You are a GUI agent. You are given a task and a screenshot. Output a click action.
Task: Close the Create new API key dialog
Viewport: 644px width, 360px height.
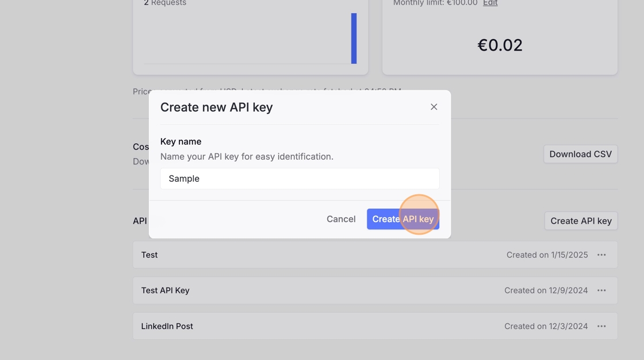(x=434, y=107)
